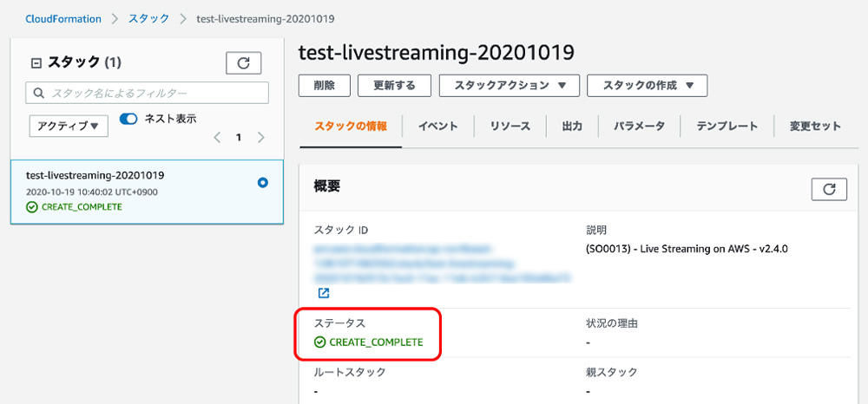
Task: Click test-livestreaming-20201019 in breadcrumb
Action: 265,19
